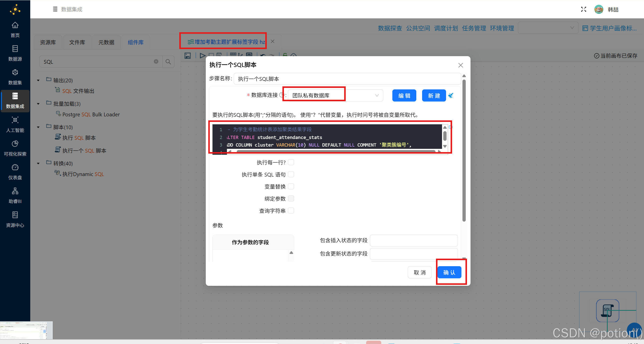Screen dimensions: 644x344
Task: Open the 任务管理 link
Action: (474, 28)
